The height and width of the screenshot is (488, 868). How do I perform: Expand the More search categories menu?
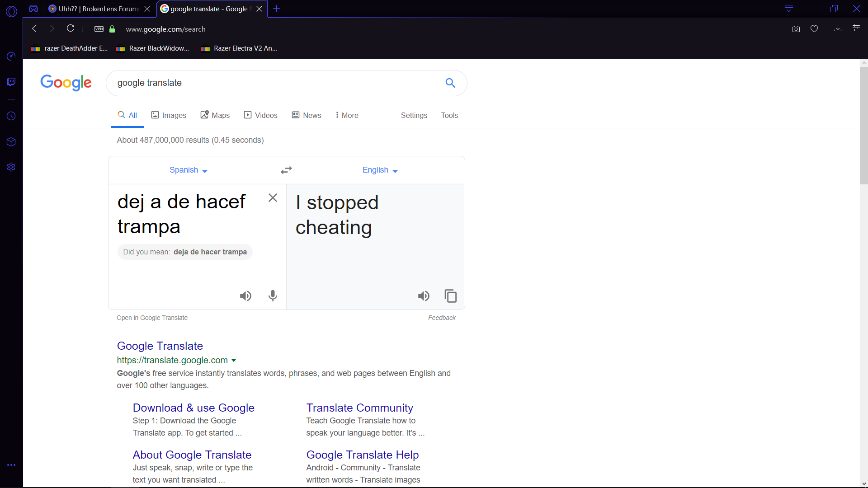click(347, 115)
